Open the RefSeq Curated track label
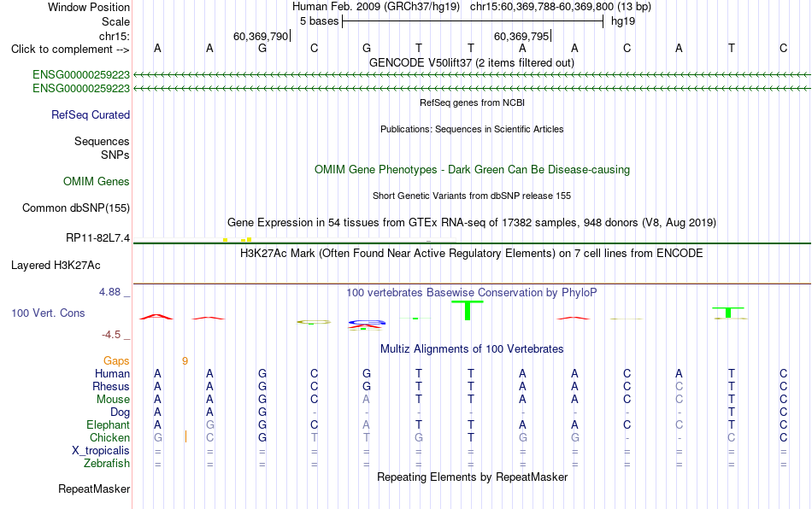The height and width of the screenshot is (509, 812). (x=90, y=114)
